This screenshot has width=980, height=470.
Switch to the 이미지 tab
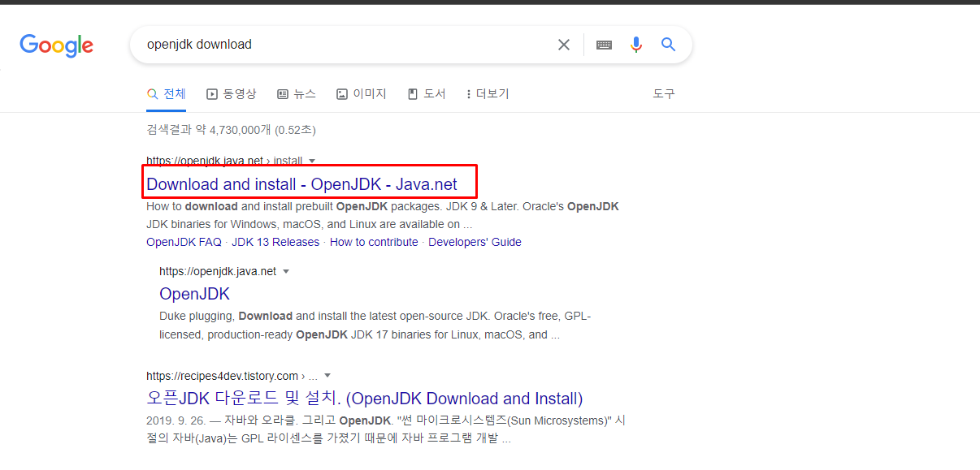pyautogui.click(x=362, y=94)
